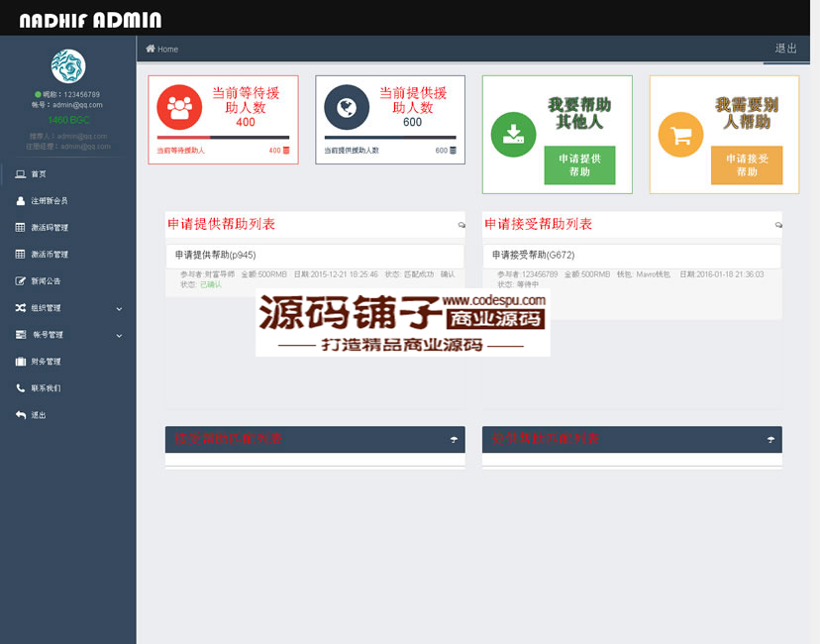Click the 我需要别人帮助 heading
Viewport: 820px width, 644px height.
click(747, 113)
